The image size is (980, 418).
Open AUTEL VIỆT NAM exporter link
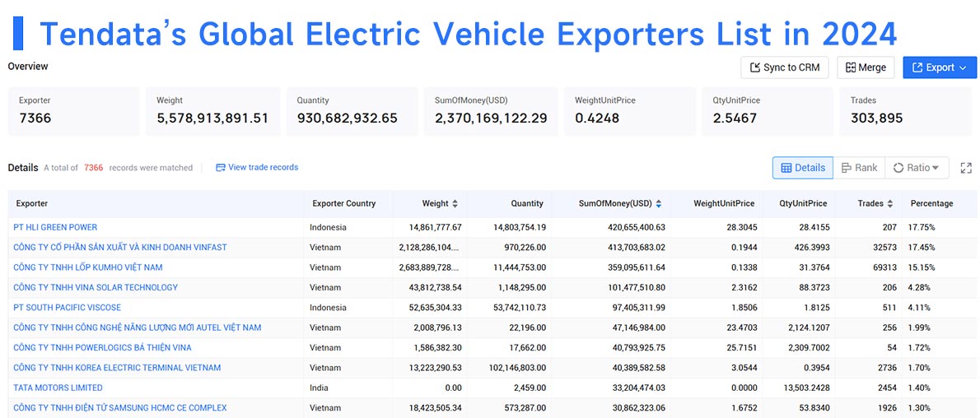(x=138, y=327)
